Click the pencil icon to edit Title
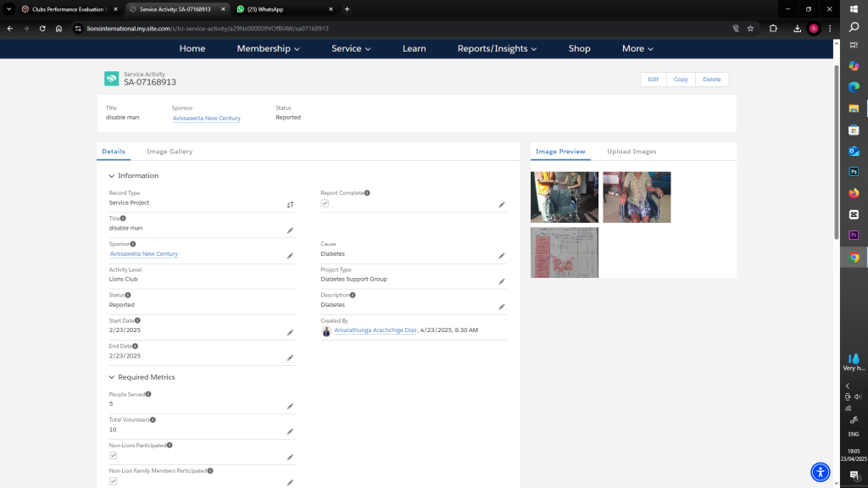The image size is (868, 488). pos(290,230)
